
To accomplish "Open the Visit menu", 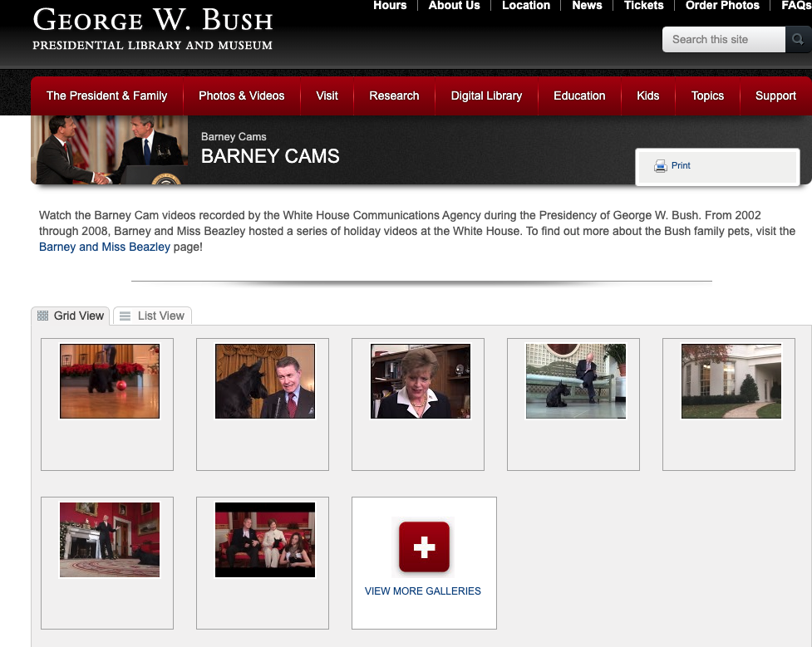I will pos(327,96).
